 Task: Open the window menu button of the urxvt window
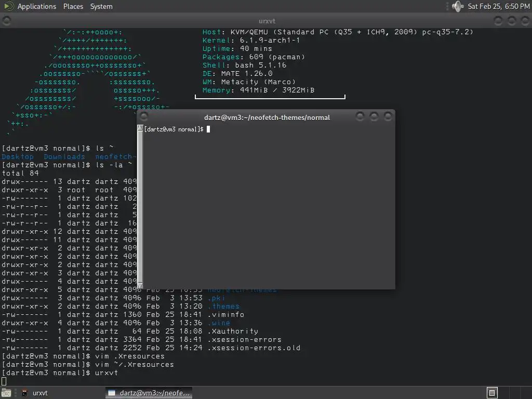click(x=6, y=21)
